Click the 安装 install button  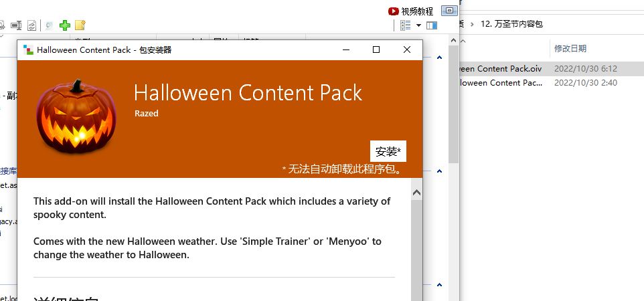click(x=388, y=152)
